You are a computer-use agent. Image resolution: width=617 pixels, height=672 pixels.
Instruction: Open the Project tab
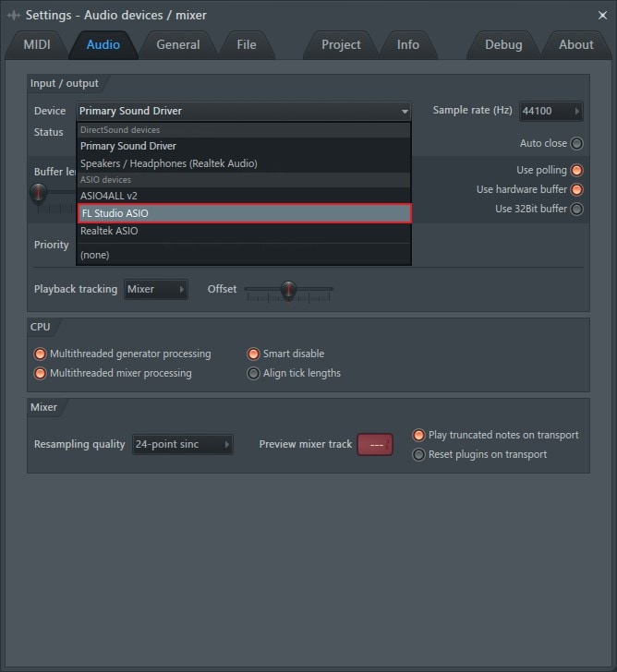[x=341, y=44]
